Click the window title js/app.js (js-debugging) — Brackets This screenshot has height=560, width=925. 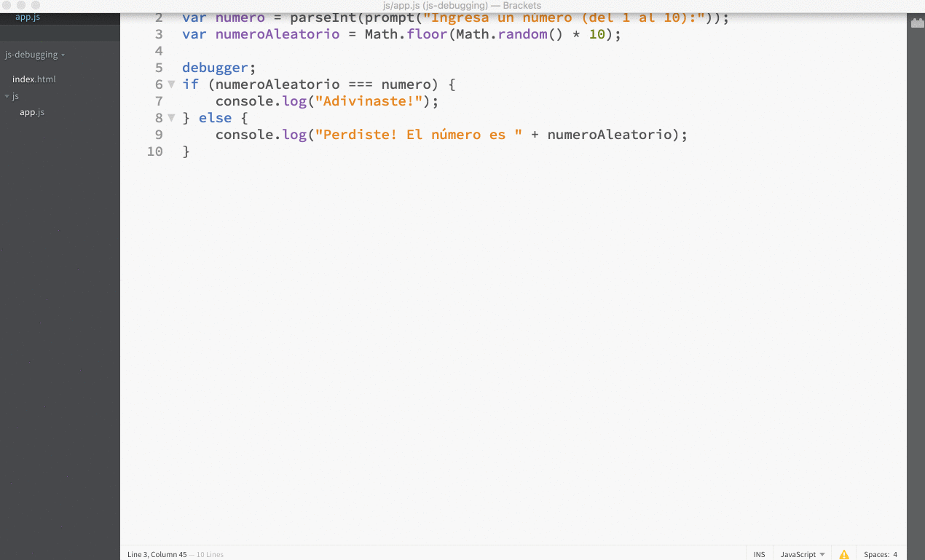[x=462, y=5]
